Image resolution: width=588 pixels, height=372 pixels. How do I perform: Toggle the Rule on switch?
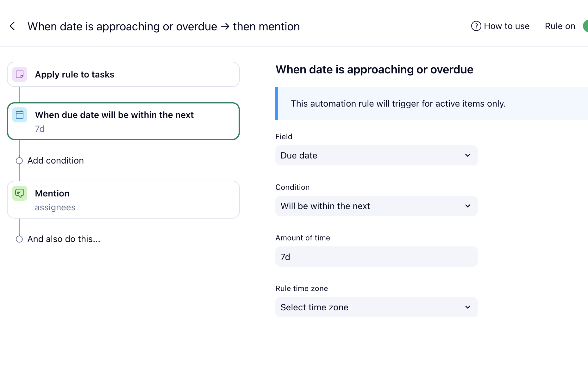[585, 26]
